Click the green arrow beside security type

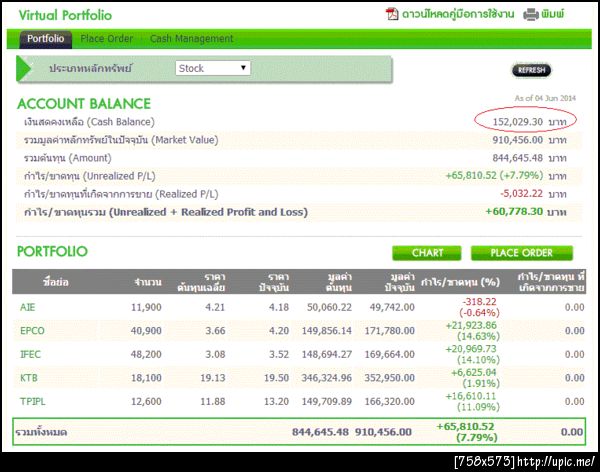[24, 69]
